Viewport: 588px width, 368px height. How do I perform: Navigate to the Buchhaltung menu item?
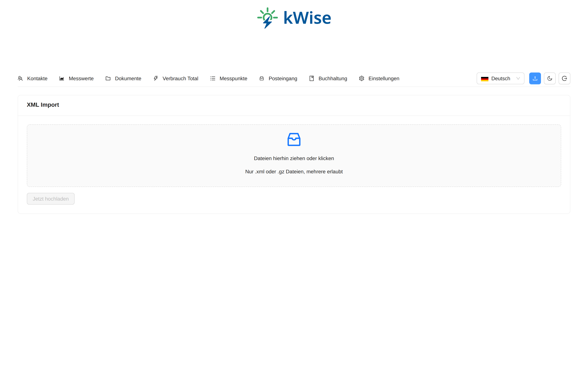click(328, 78)
